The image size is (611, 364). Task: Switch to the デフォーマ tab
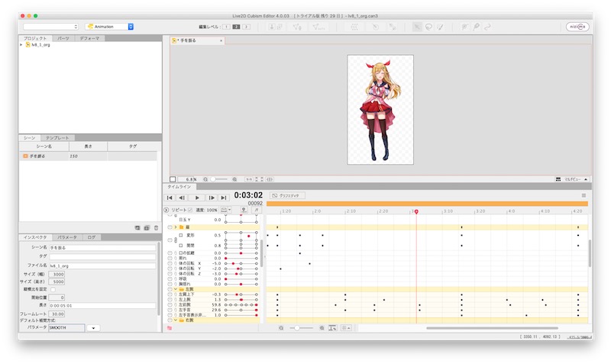click(x=89, y=38)
